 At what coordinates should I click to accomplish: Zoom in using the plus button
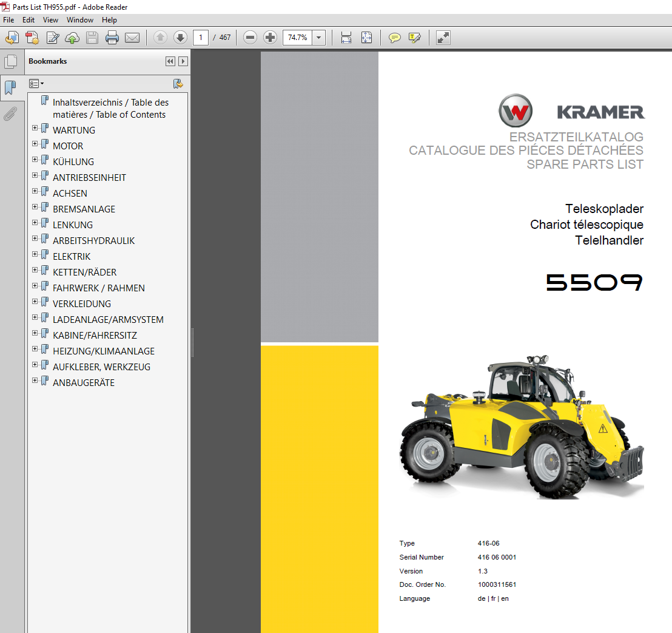tap(270, 38)
